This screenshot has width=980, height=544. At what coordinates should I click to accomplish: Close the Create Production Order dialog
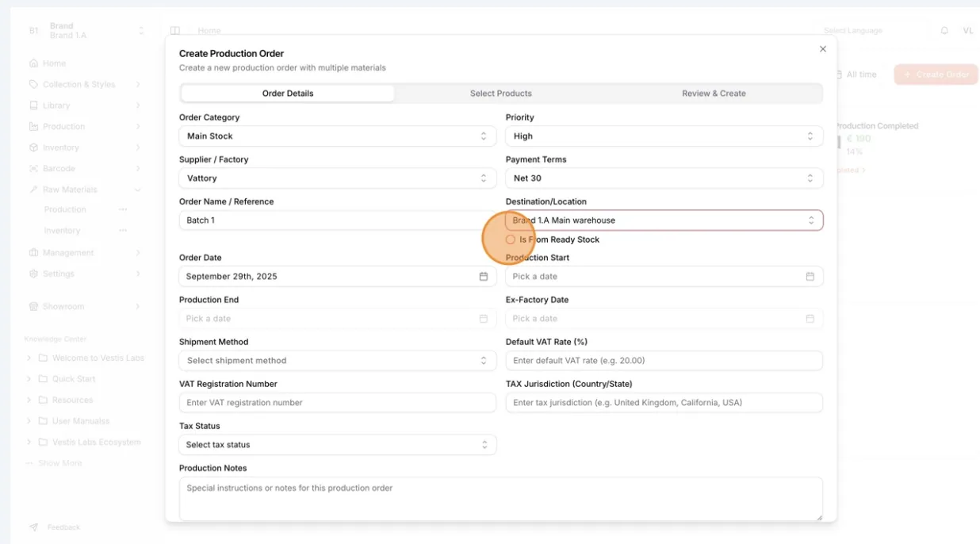click(x=822, y=49)
